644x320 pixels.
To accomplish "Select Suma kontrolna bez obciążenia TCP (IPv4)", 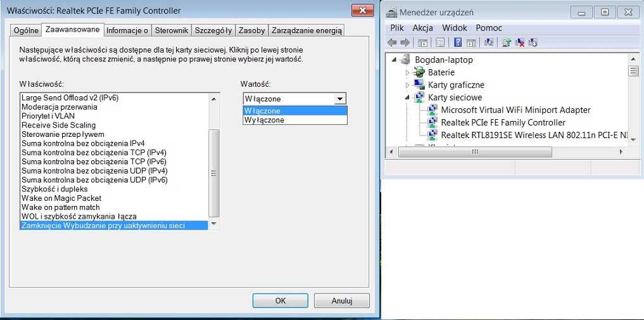I will 114,153.
